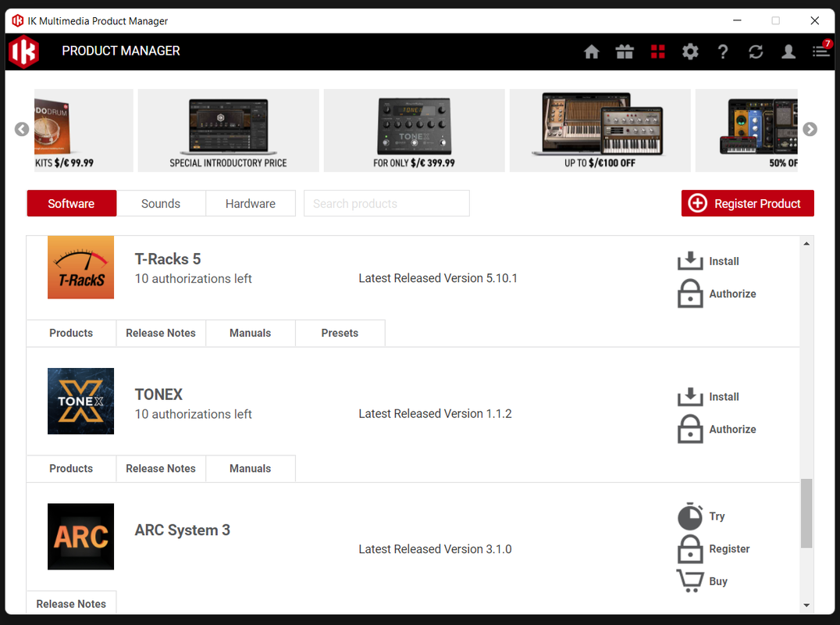This screenshot has height=625, width=840.
Task: Click the Register Product button
Action: click(x=747, y=203)
